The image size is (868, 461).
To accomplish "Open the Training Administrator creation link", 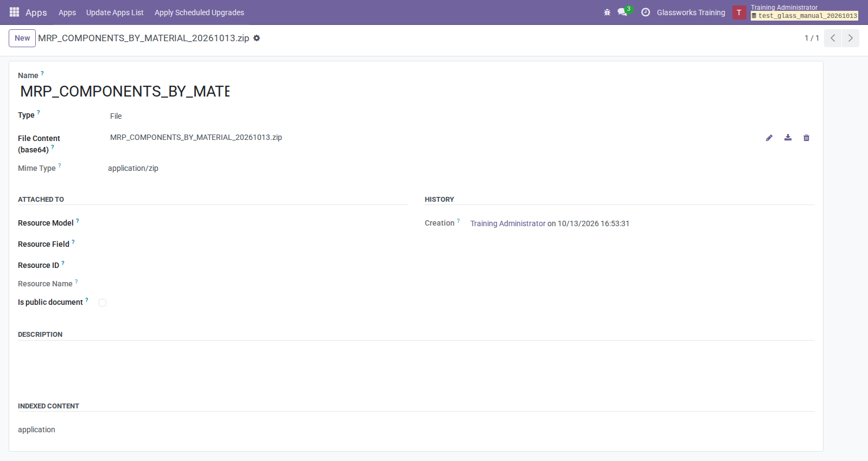I will point(508,223).
